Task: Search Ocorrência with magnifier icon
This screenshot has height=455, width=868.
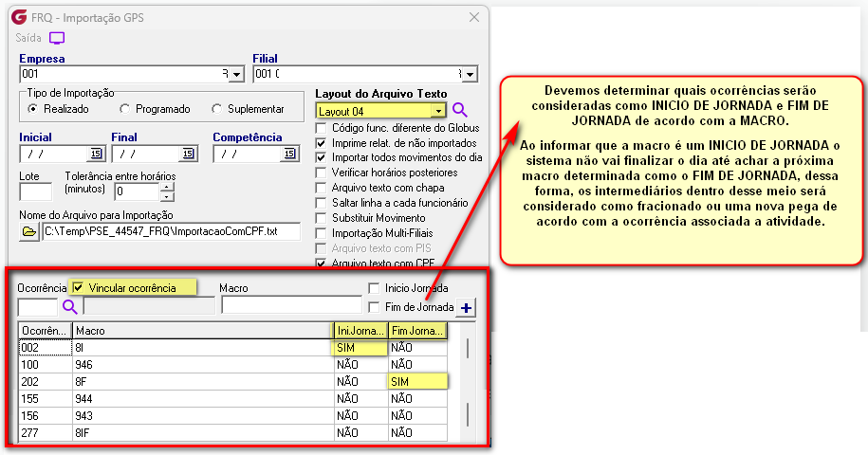Action: [x=70, y=306]
